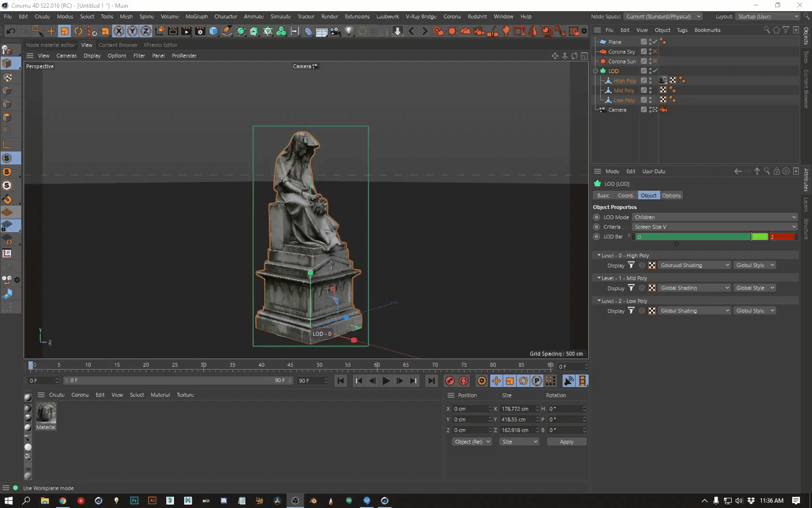Image resolution: width=812 pixels, height=508 pixels.
Task: Collapse the Level - 0 - High Poly section
Action: 599,255
